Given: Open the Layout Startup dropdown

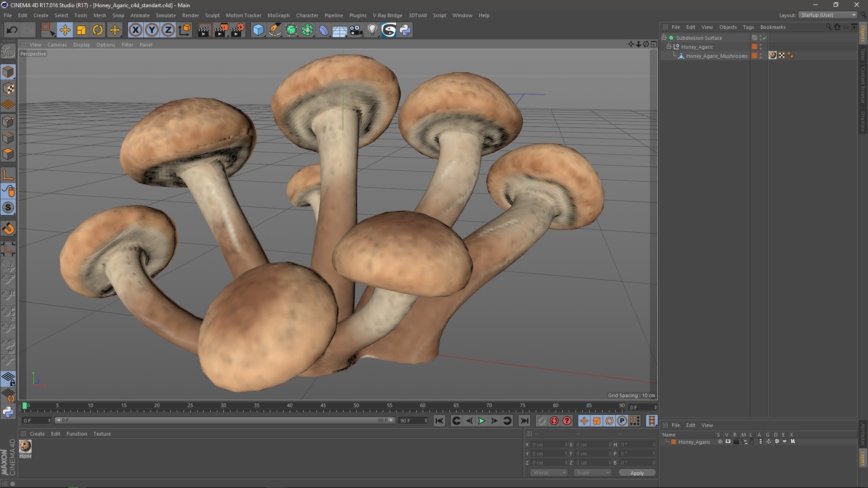Looking at the screenshot, I should 828,15.
